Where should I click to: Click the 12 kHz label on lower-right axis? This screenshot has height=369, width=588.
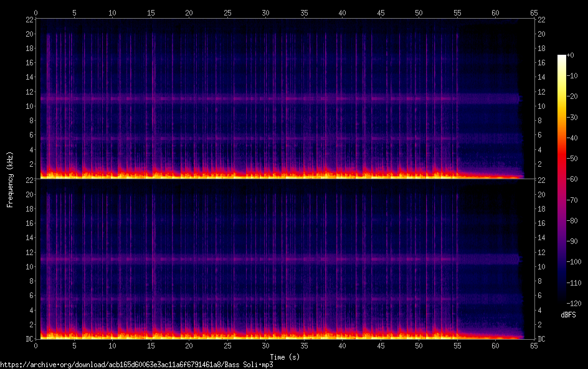point(541,252)
